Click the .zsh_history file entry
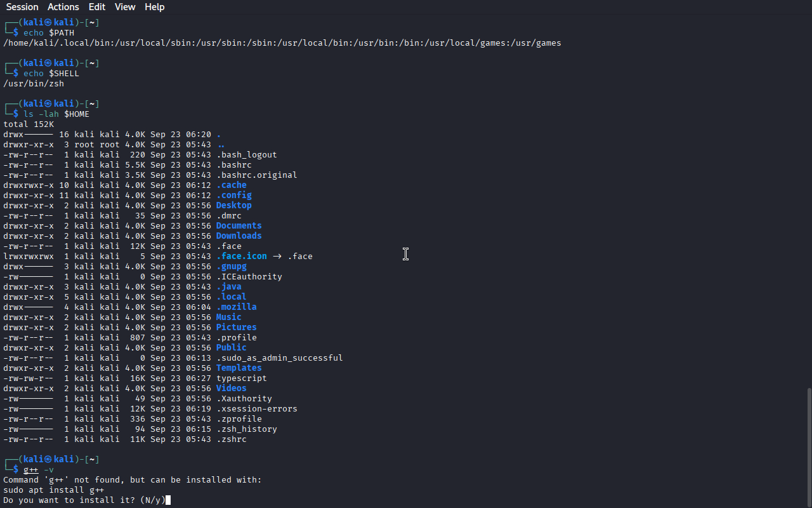 (246, 429)
